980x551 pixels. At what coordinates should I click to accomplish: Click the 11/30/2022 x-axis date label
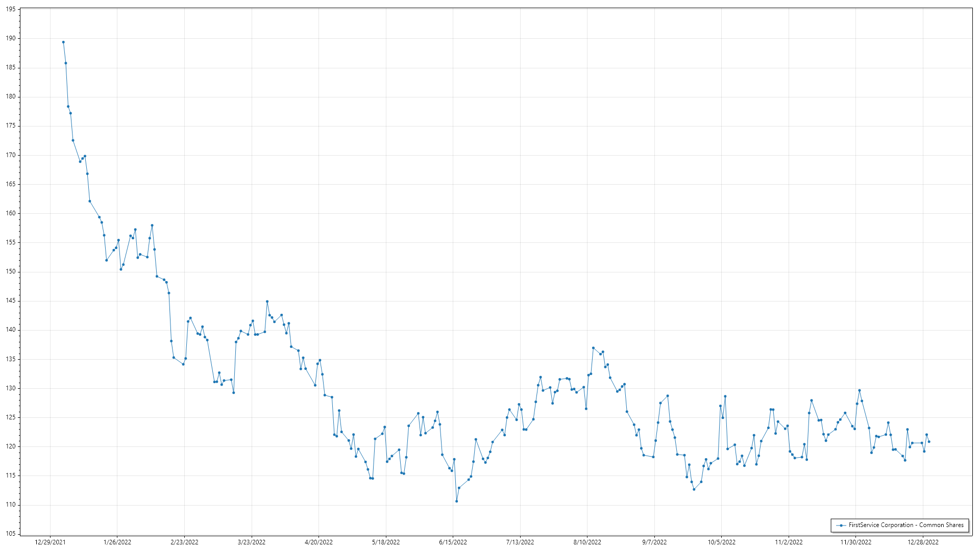(x=856, y=542)
